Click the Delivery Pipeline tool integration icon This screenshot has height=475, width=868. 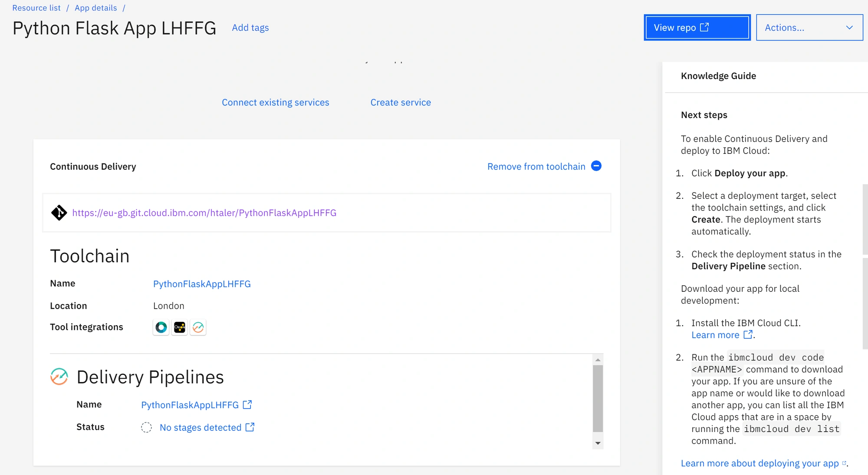tap(198, 327)
